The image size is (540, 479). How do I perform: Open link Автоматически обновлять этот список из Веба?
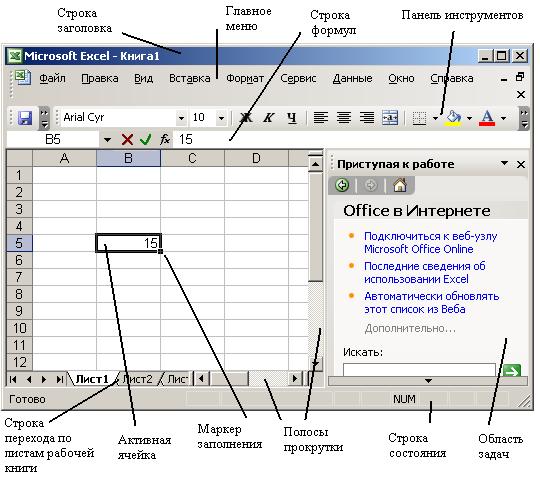432,303
